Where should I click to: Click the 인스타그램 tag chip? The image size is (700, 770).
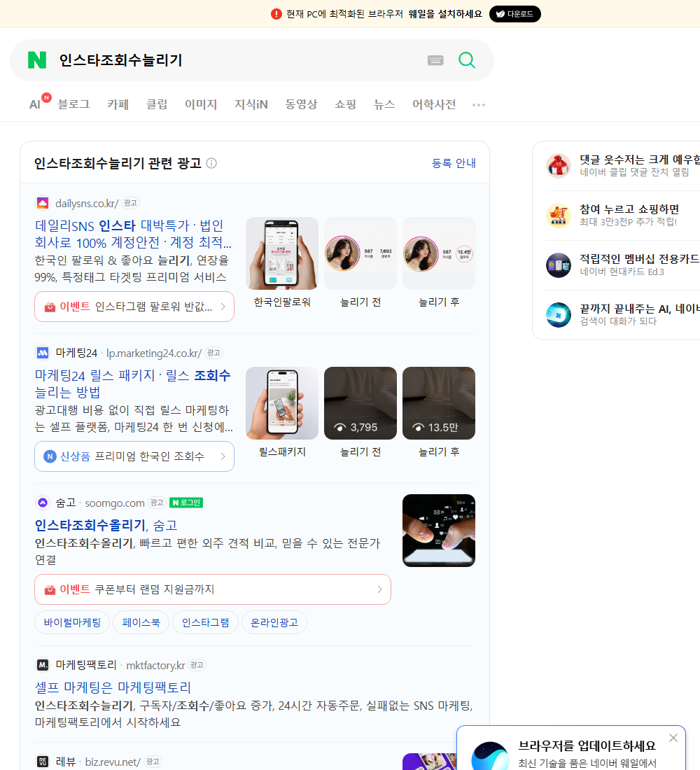205,622
